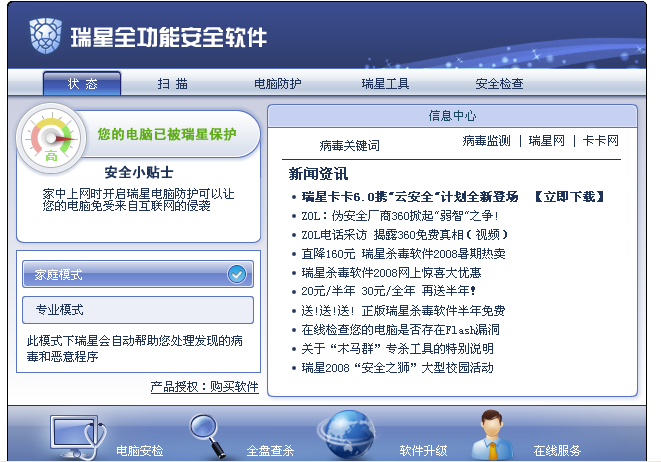
Task: Click the 全盘查杀 label in bottom bar
Action: coord(270,451)
